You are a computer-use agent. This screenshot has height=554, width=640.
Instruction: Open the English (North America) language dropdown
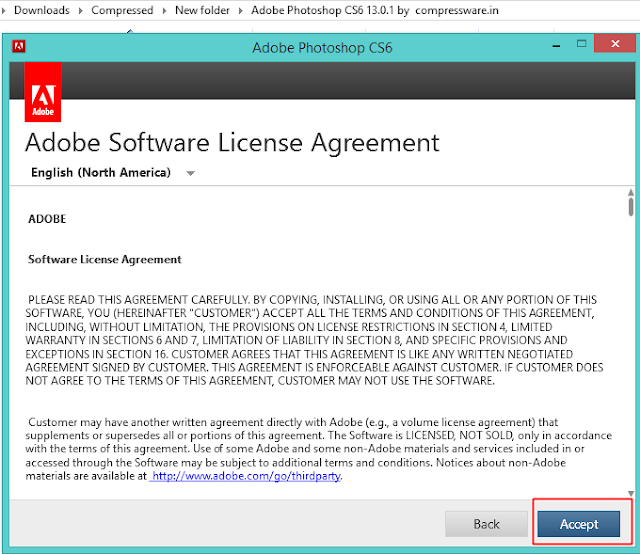click(113, 173)
